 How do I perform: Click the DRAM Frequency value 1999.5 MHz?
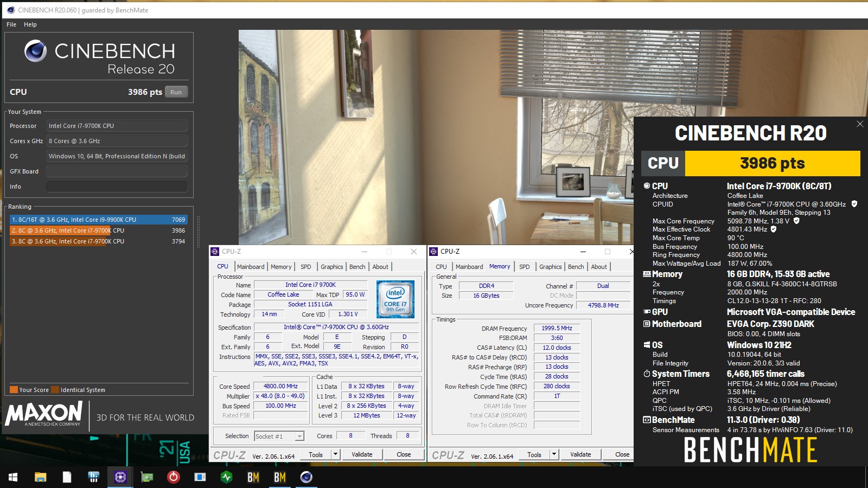[x=557, y=328]
